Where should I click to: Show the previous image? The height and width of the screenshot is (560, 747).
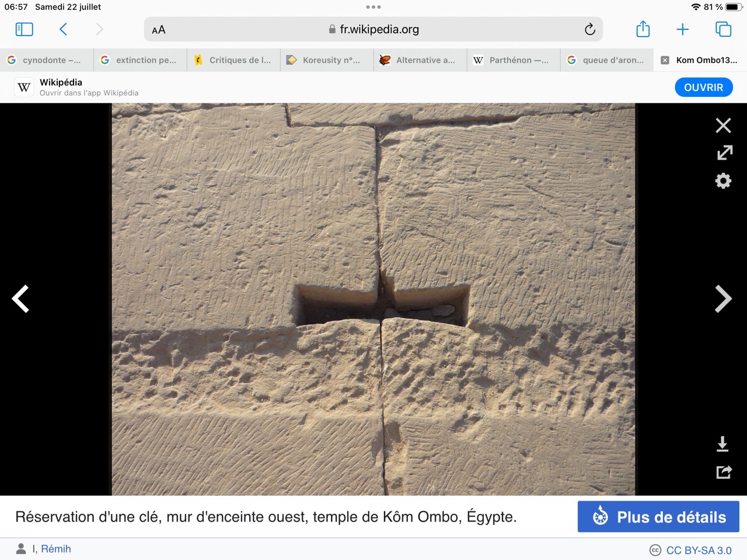coord(21,299)
